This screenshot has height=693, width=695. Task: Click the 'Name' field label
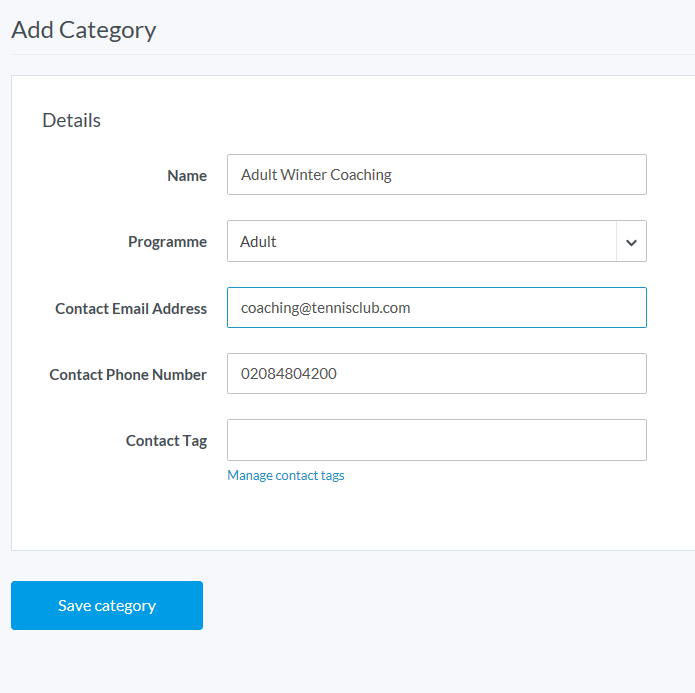(187, 176)
